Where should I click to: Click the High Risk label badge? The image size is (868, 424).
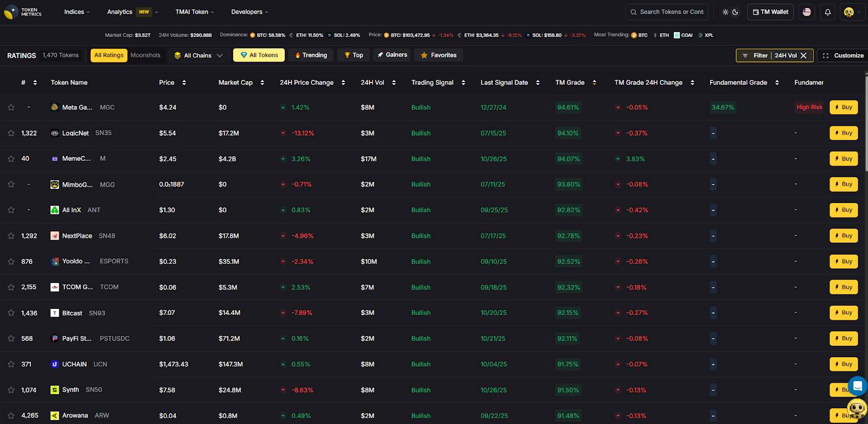click(x=809, y=107)
